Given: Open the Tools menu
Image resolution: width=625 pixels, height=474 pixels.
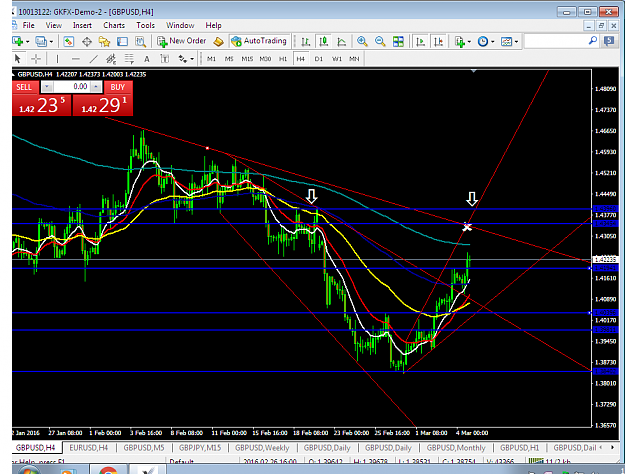Looking at the screenshot, I should coord(145,26).
